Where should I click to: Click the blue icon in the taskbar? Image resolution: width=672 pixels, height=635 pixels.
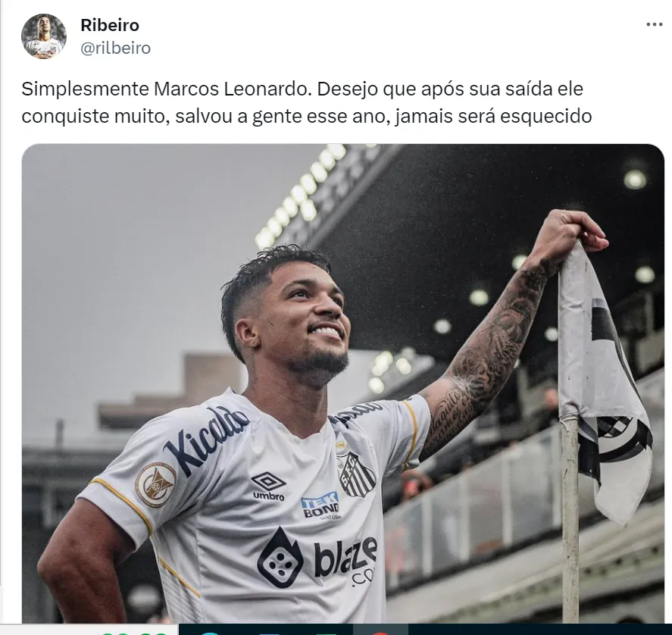point(269,633)
